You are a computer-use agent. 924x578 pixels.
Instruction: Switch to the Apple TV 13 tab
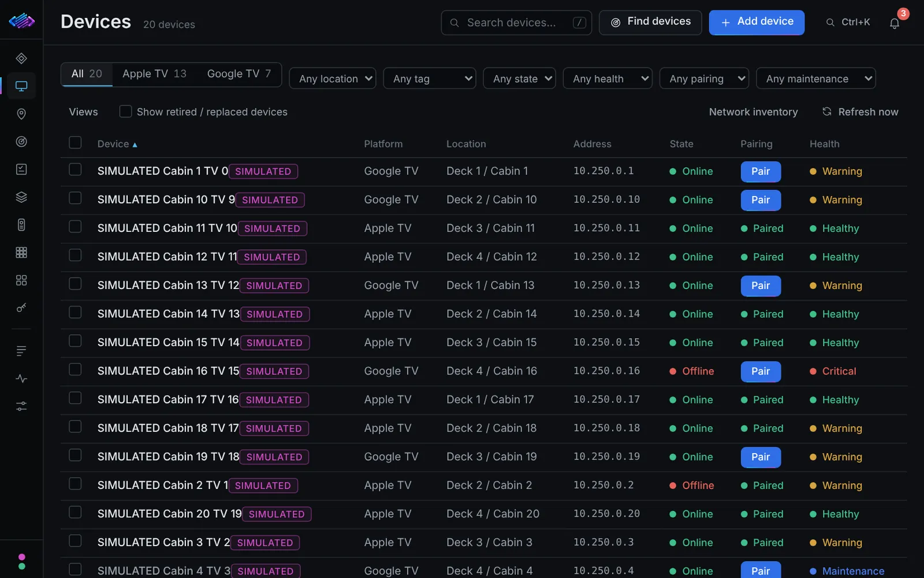(x=154, y=74)
